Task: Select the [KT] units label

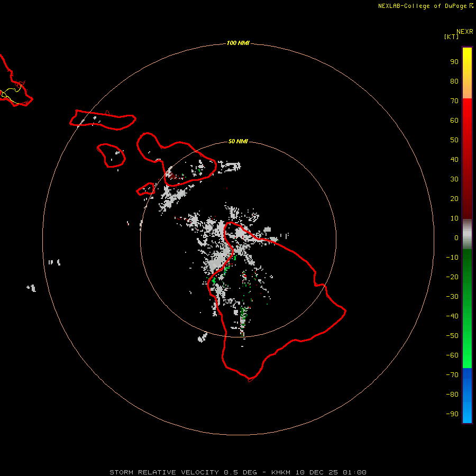Action: click(452, 36)
